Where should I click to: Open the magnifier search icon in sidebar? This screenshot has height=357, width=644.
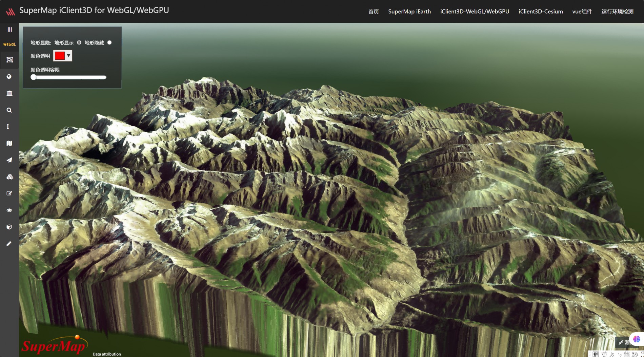9,110
